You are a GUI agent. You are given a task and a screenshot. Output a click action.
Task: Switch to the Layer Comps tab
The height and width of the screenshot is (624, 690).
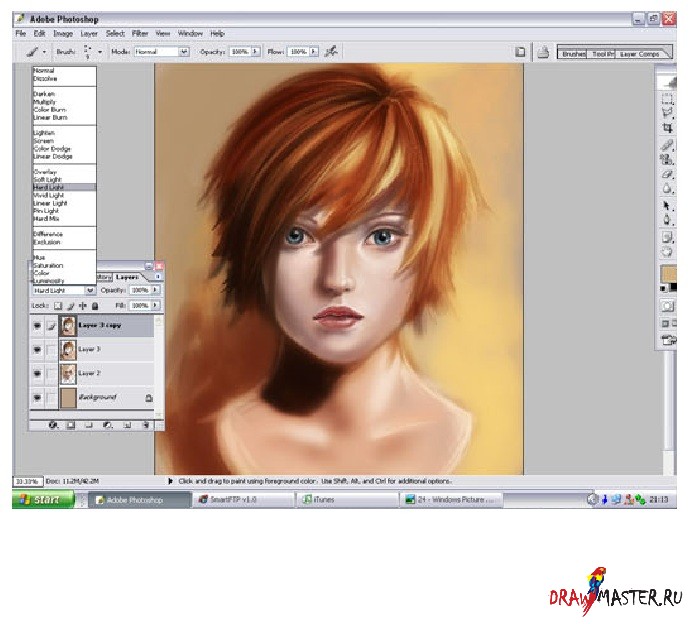point(639,54)
